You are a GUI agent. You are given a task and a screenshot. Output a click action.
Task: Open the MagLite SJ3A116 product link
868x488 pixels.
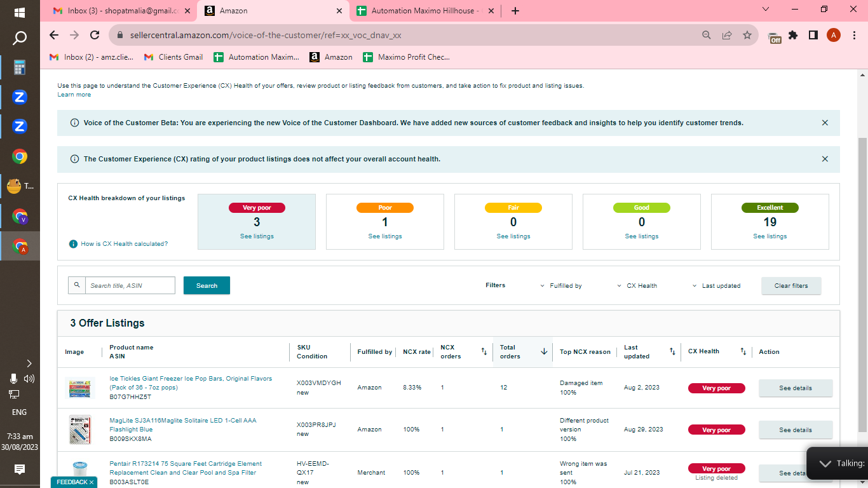pos(183,425)
